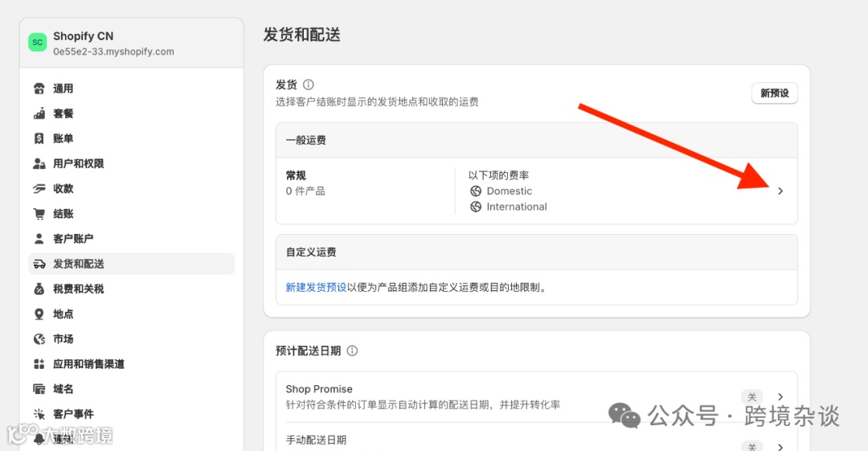Click the 账单 billing icon
This screenshot has width=868, height=451.
pos(39,138)
